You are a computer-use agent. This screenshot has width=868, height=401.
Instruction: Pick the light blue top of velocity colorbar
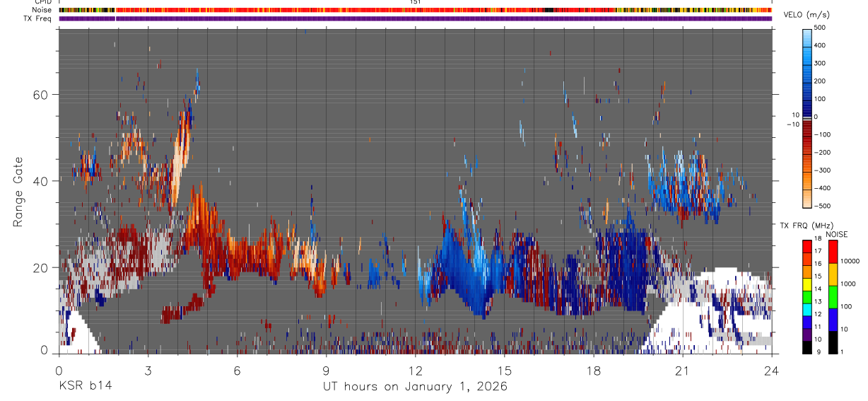pos(808,37)
